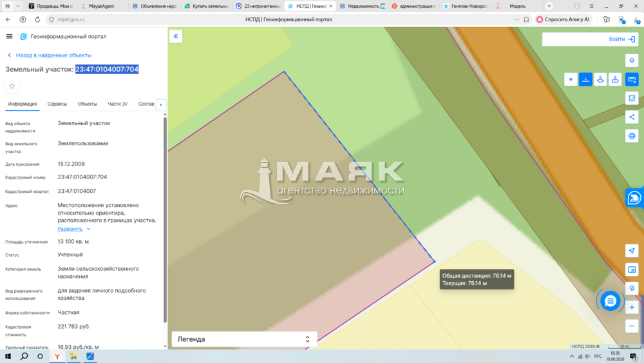The image size is (644, 363).
Task: Open the Состав tab
Action: pos(146,104)
